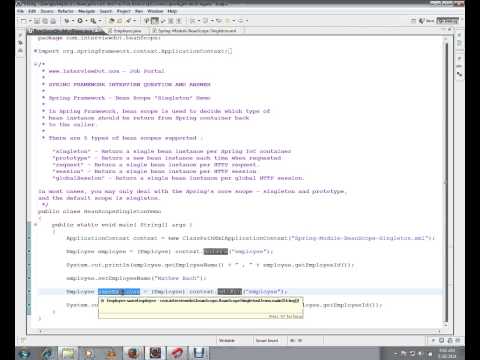Screen dimensions: 480x360
Task: Click the selected sameEmployee variable
Action: click(119, 292)
